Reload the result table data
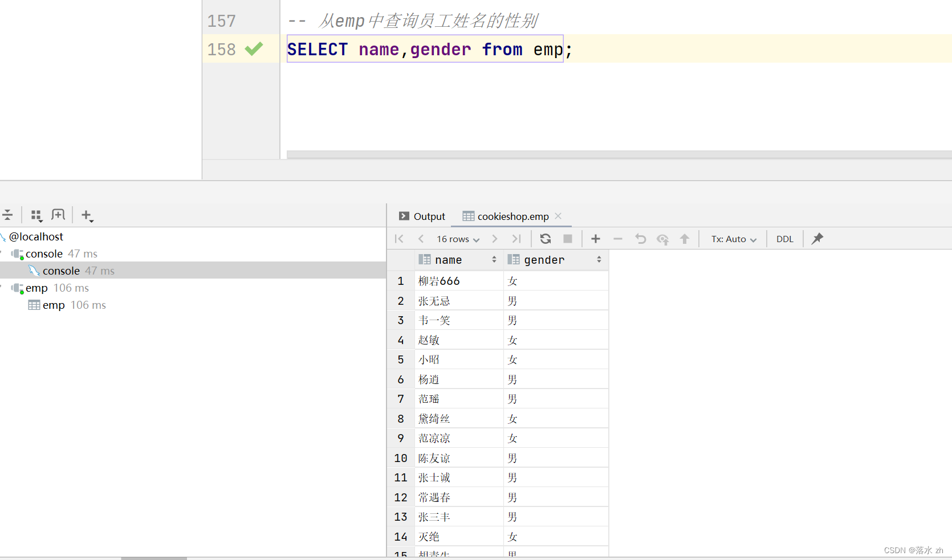This screenshot has height=560, width=952. [x=546, y=239]
